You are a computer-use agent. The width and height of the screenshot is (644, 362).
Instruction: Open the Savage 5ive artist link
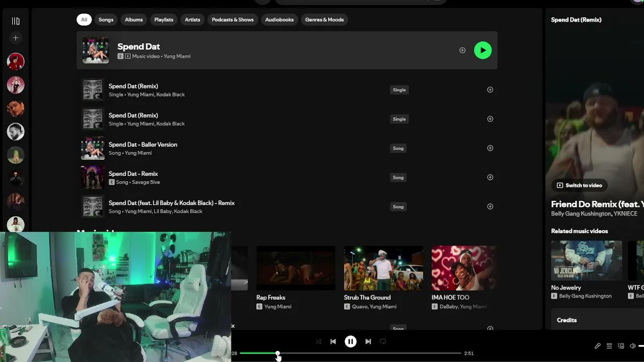coord(146,182)
